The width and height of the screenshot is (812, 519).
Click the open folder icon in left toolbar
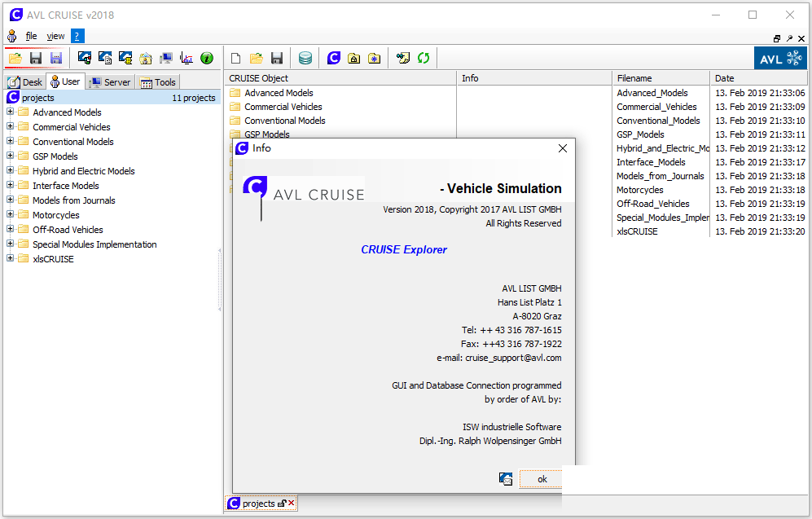[x=15, y=58]
